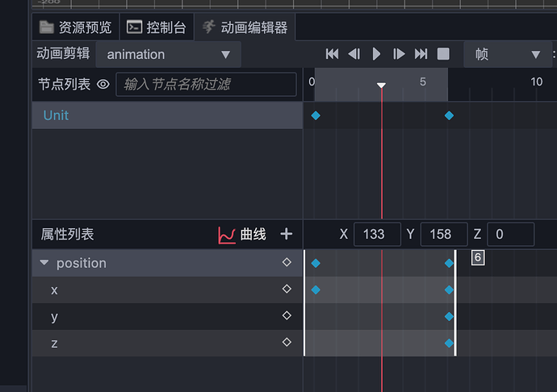Collapse the position property group
This screenshot has height=392, width=557.
[x=44, y=263]
